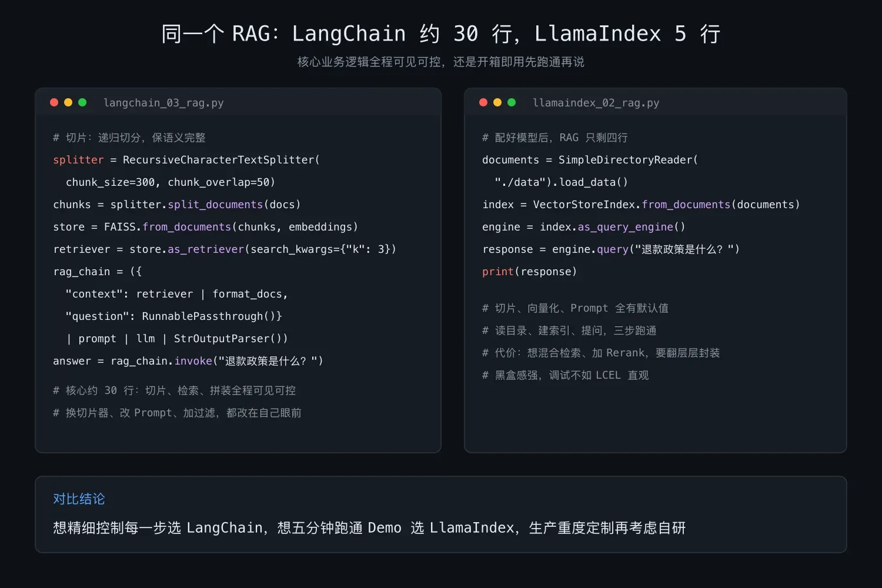This screenshot has height=588, width=882.
Task: Select the langchain_03_rag.py file title
Action: [x=163, y=103]
